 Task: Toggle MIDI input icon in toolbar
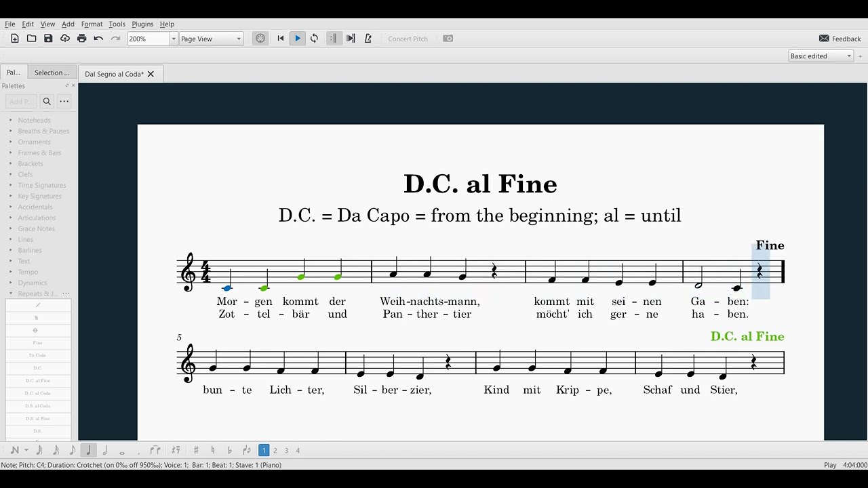tap(260, 39)
